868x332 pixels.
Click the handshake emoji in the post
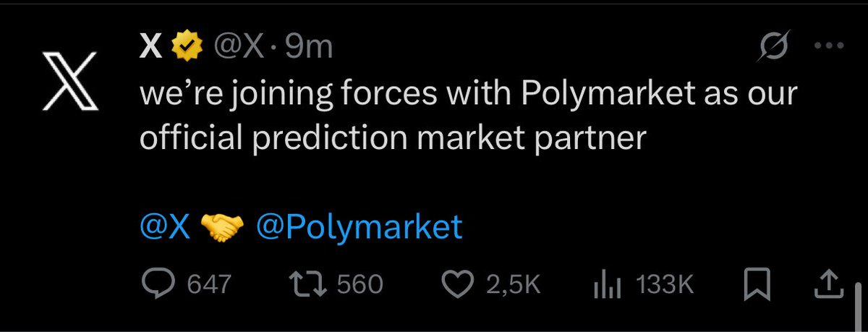pos(224,229)
